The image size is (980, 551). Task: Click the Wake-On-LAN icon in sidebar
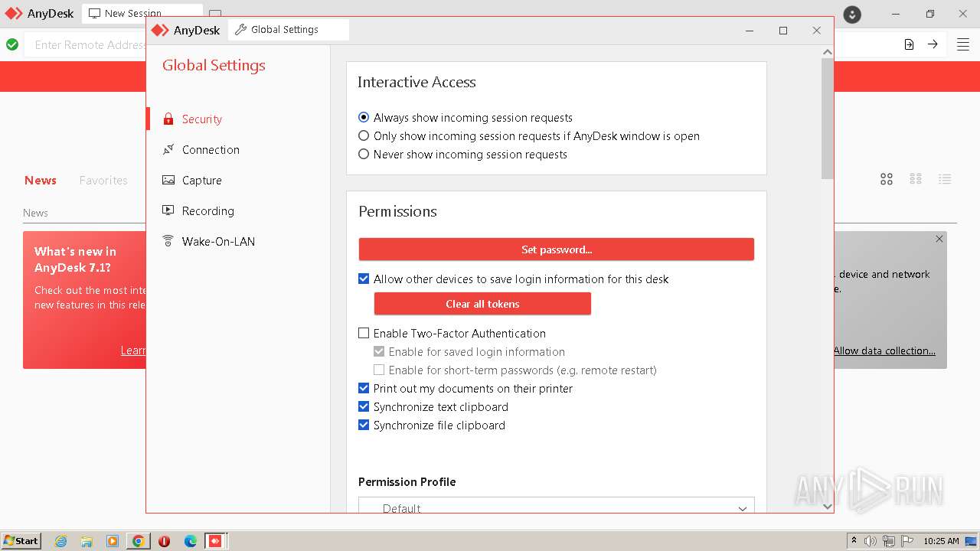tap(168, 242)
